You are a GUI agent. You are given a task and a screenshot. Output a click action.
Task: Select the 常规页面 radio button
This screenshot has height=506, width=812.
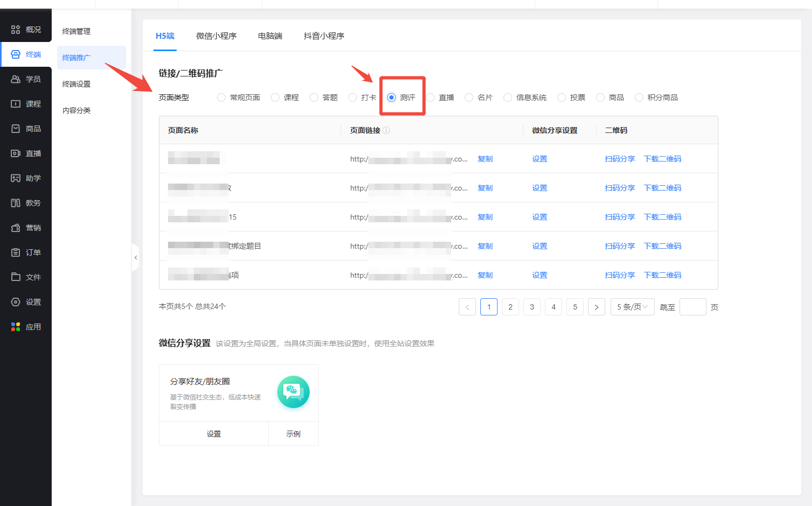(x=221, y=97)
